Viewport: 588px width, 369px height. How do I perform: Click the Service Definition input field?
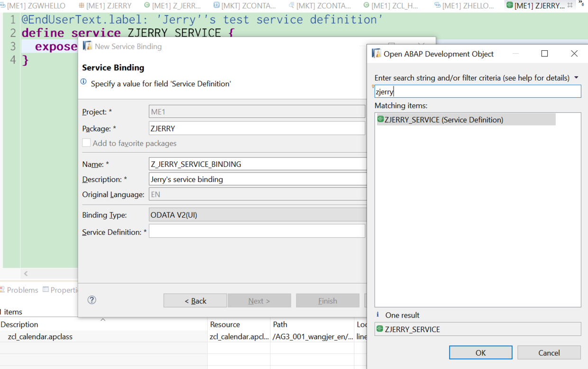pos(257,231)
